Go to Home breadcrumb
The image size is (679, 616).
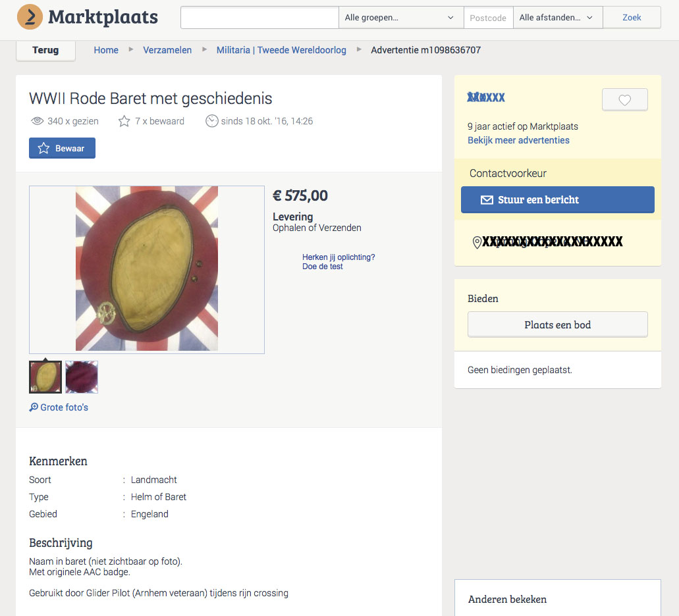(106, 50)
